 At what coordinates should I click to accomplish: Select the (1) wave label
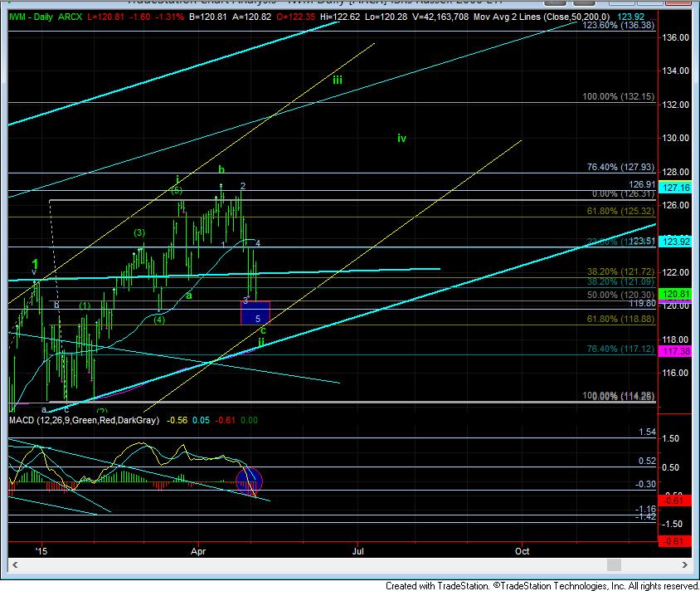[x=85, y=306]
